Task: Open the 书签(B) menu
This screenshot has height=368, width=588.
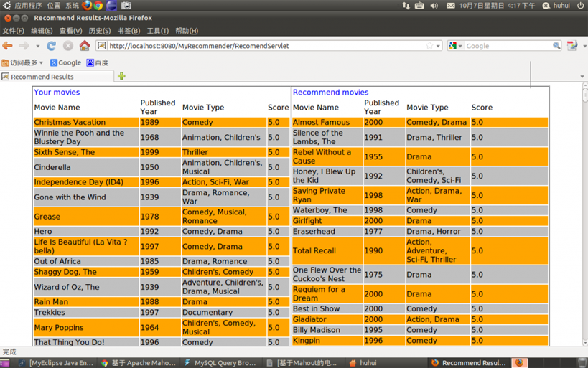Action: click(129, 31)
